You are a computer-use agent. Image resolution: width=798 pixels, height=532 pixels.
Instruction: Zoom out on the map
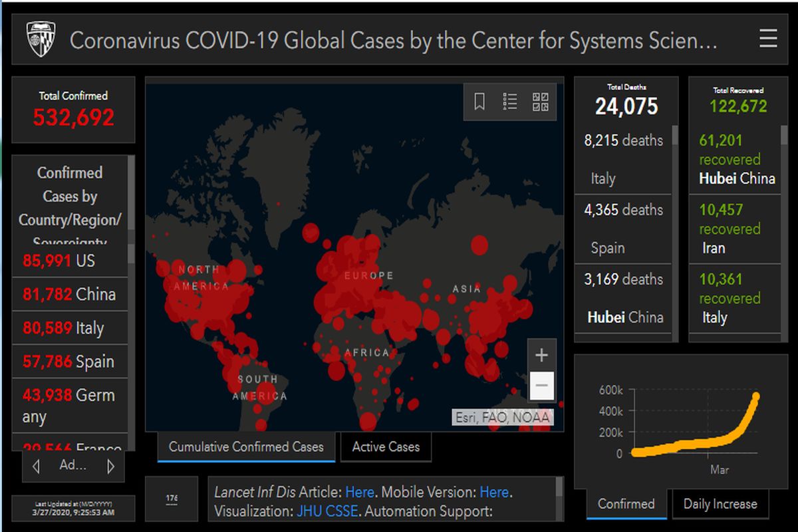pyautogui.click(x=541, y=385)
